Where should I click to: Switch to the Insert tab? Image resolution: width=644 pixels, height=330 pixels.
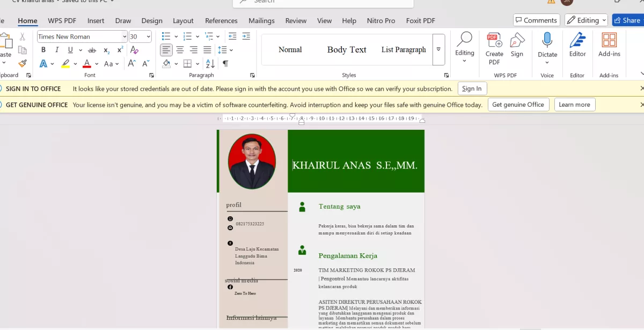coord(96,20)
